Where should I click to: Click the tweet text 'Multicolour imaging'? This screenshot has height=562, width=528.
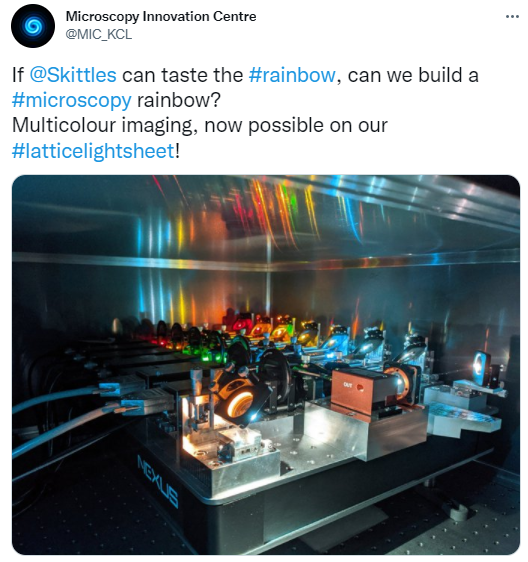(104, 125)
